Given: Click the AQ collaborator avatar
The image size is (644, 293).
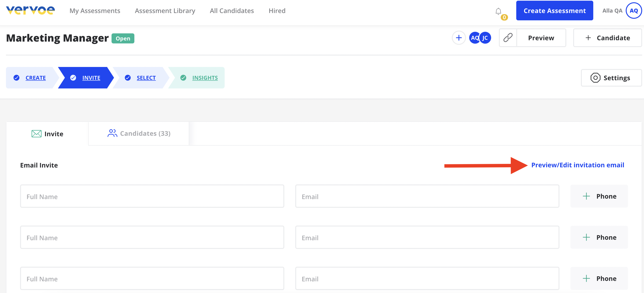Looking at the screenshot, I should click(x=474, y=38).
